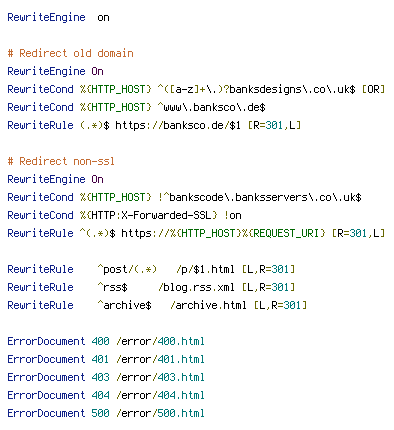Image resolution: width=394 pixels, height=430 pixels.
Task: Click the ^rss$ rewrite pattern
Action: point(112,287)
